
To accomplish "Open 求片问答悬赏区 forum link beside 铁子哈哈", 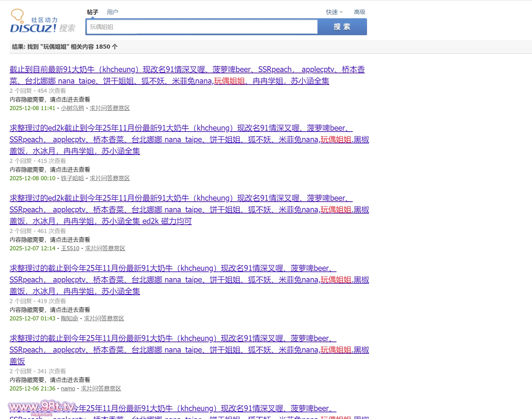I will click(x=110, y=178).
